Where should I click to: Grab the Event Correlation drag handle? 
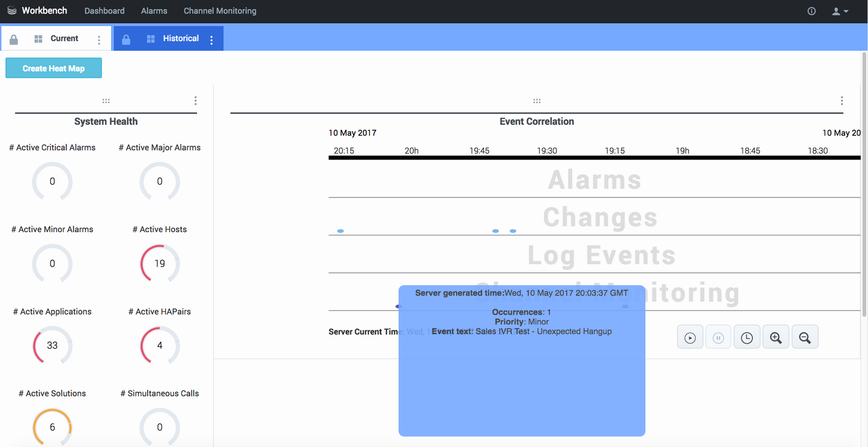pos(537,101)
